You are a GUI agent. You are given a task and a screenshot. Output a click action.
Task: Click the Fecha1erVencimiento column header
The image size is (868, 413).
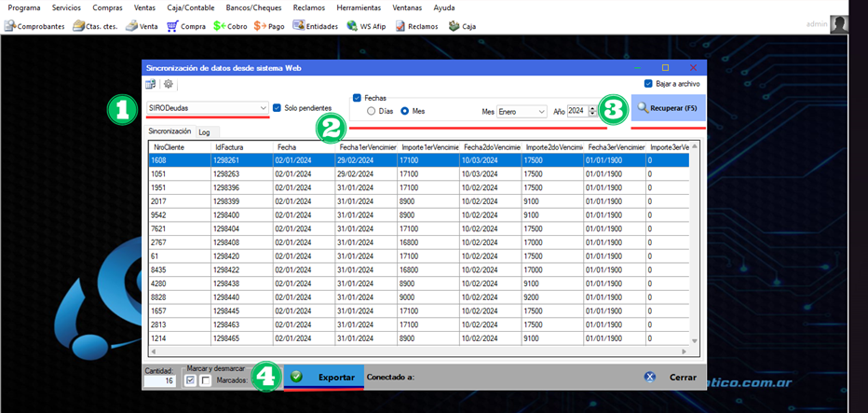click(x=366, y=147)
